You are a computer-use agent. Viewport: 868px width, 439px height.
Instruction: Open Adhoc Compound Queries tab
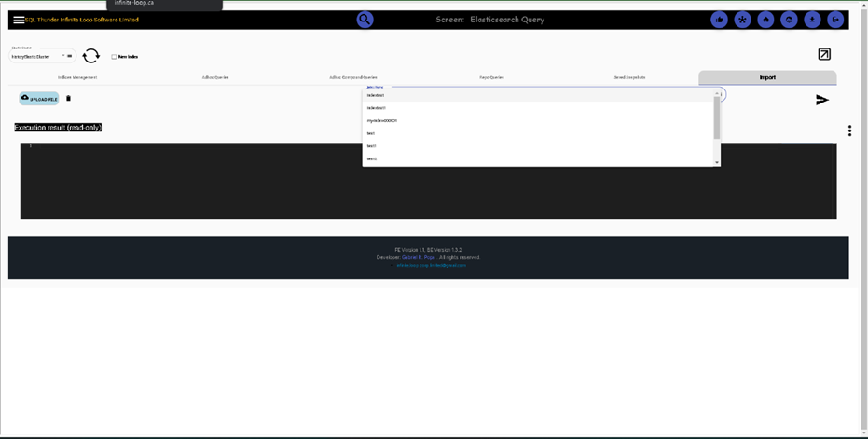point(353,77)
